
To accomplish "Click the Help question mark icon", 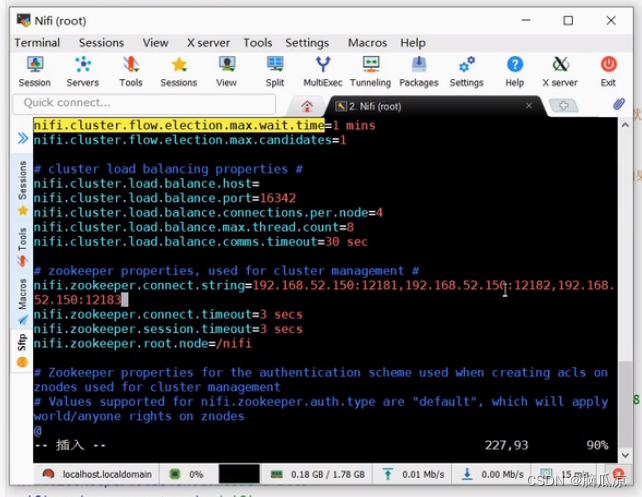I will 515,72.
